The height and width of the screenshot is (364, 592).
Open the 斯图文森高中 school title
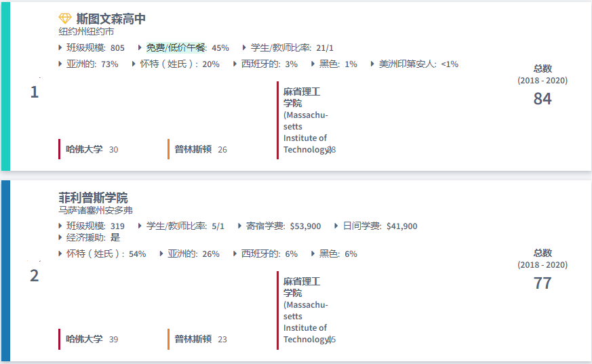point(111,19)
